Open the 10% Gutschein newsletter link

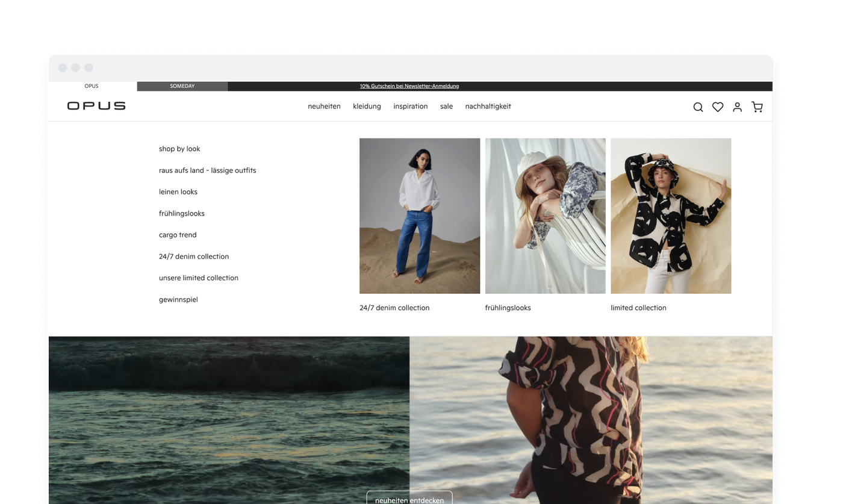409,86
